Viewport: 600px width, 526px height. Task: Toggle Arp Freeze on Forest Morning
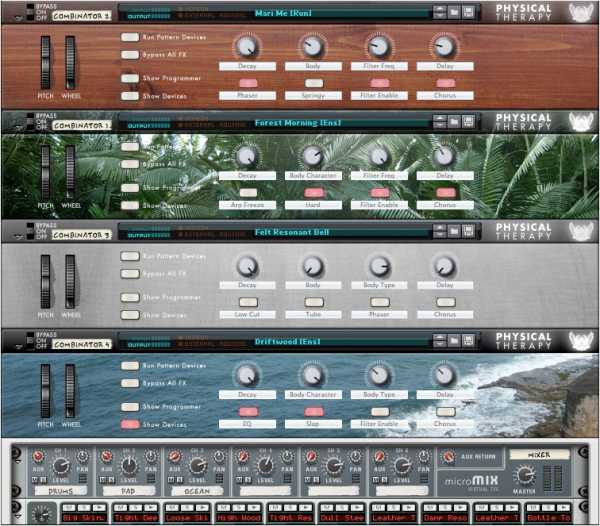pos(248,192)
